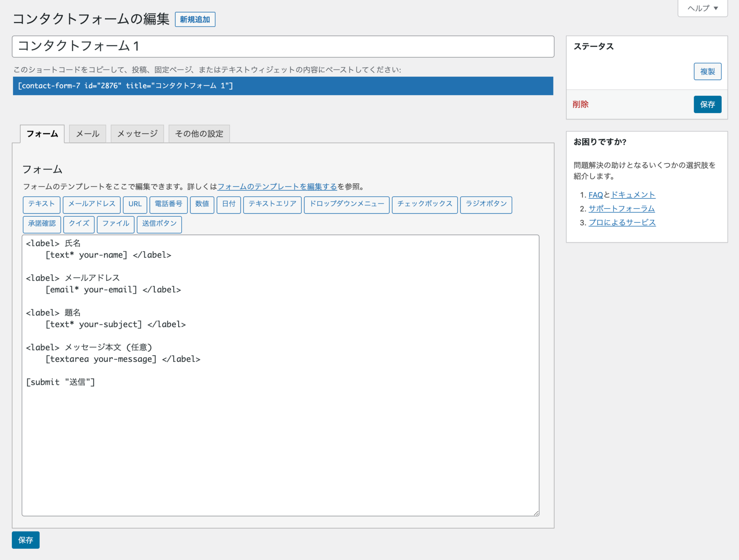Open the プロによるサービス link
The image size is (739, 560).
click(x=622, y=222)
